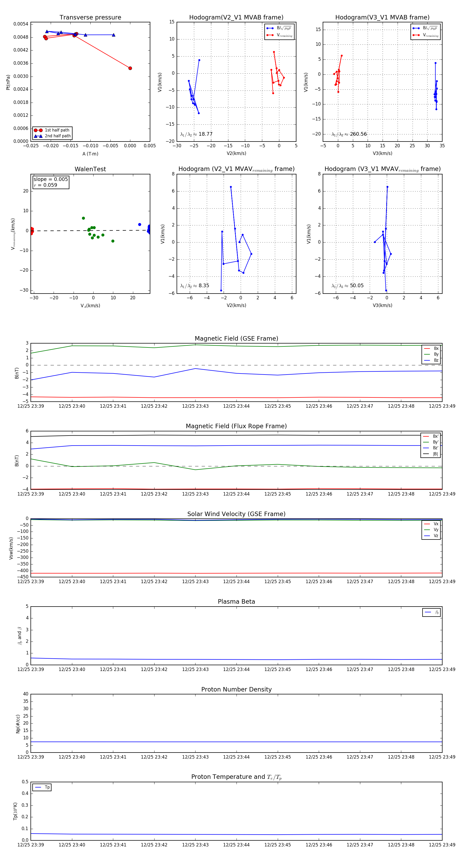Image resolution: width=473 pixels, height=868 pixels.
Task: Click the "Bx'" legend entry in Flux Rope plot
Action: pos(431,436)
